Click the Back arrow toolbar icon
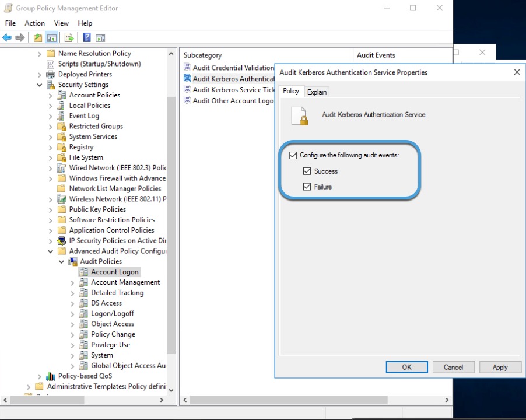This screenshot has width=526, height=420. click(7, 38)
